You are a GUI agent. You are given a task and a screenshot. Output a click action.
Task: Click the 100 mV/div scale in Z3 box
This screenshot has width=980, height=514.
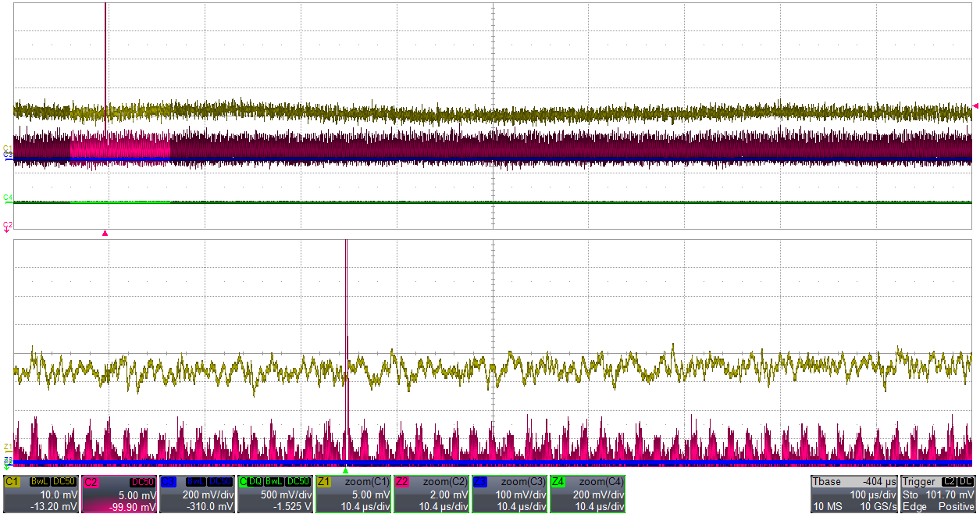click(x=520, y=494)
